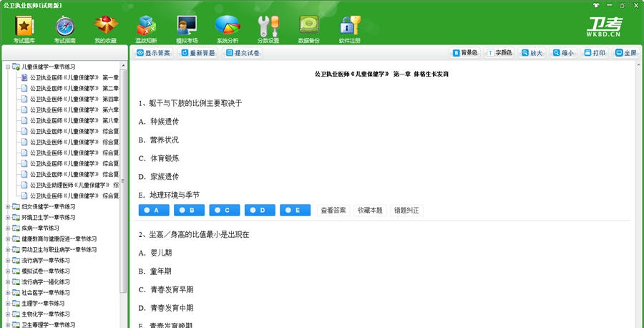Open 分数设置 score settings icon

268,27
